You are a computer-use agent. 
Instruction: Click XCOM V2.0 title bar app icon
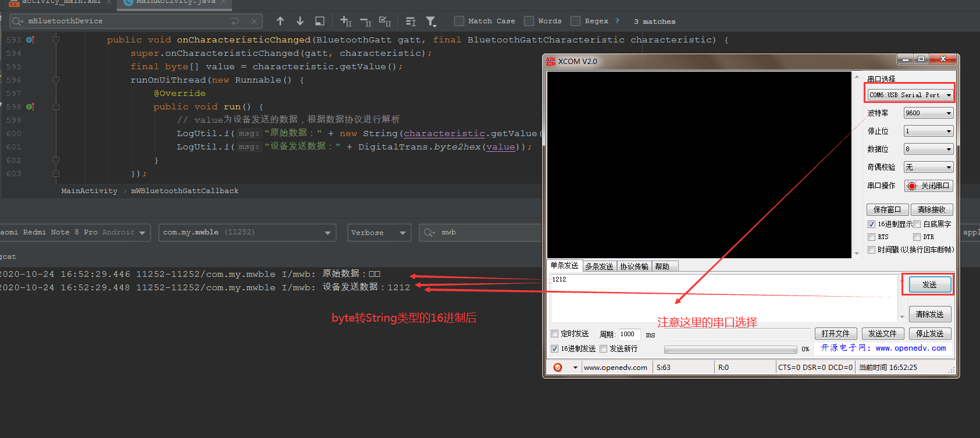click(x=551, y=61)
